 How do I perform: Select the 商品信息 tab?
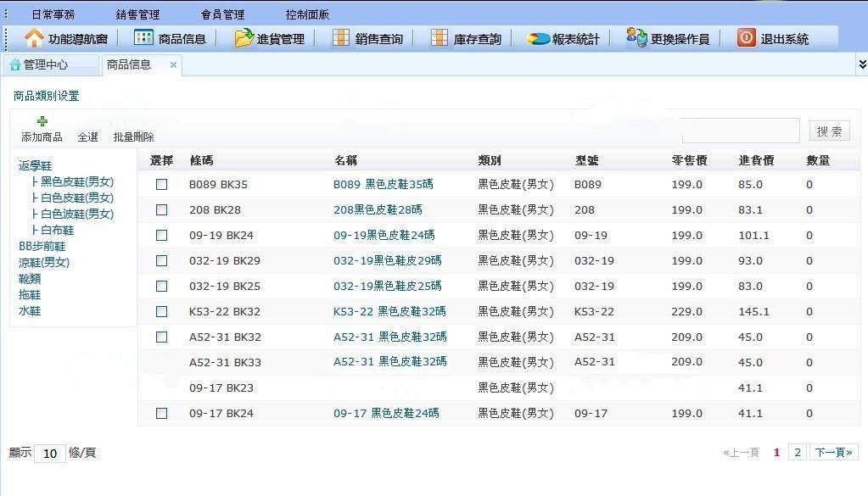[x=141, y=64]
